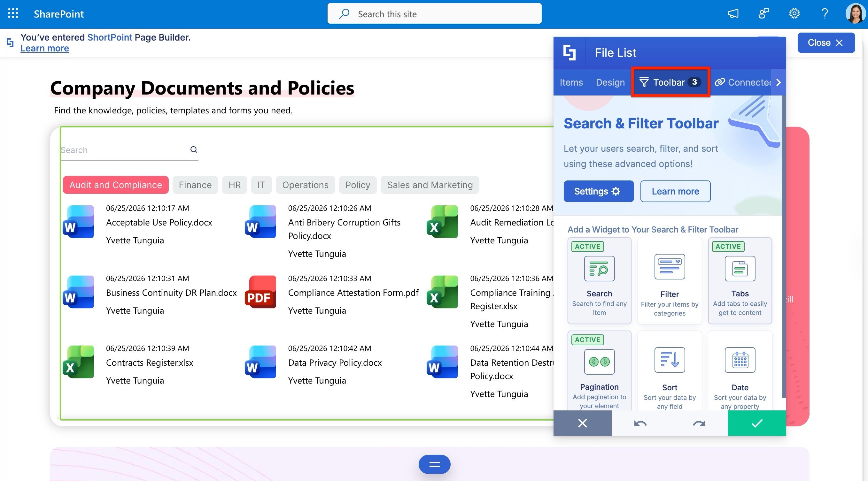868x481 pixels.
Task: Select the Audit and Compliance tab
Action: pos(116,185)
